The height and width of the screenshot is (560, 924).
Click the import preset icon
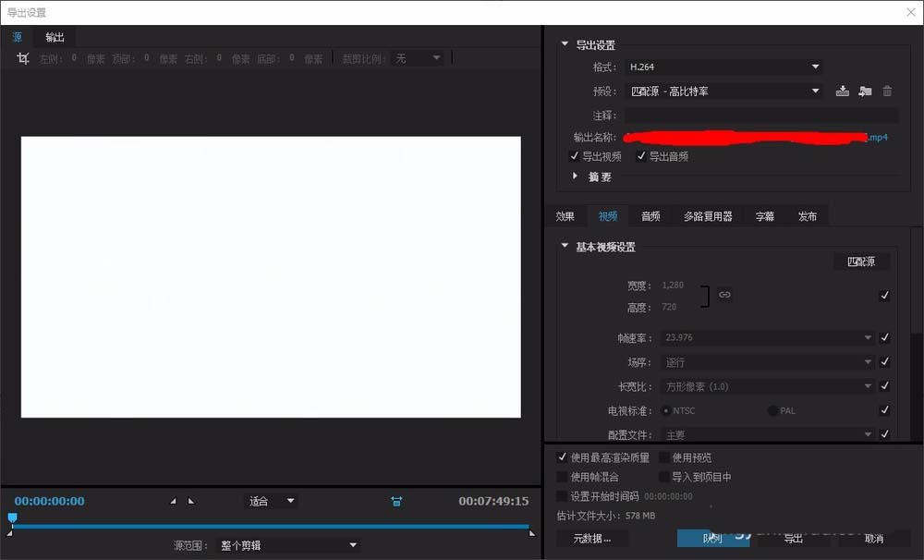tap(864, 91)
